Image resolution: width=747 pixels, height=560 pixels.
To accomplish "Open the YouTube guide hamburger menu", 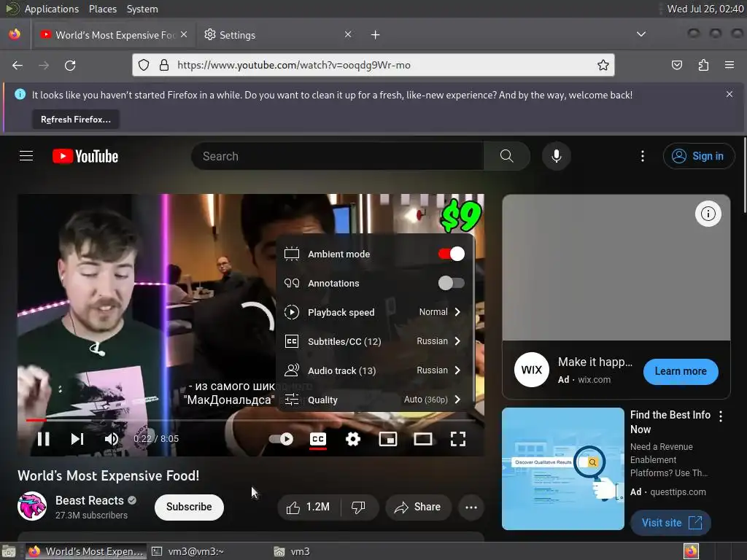I will [26, 156].
